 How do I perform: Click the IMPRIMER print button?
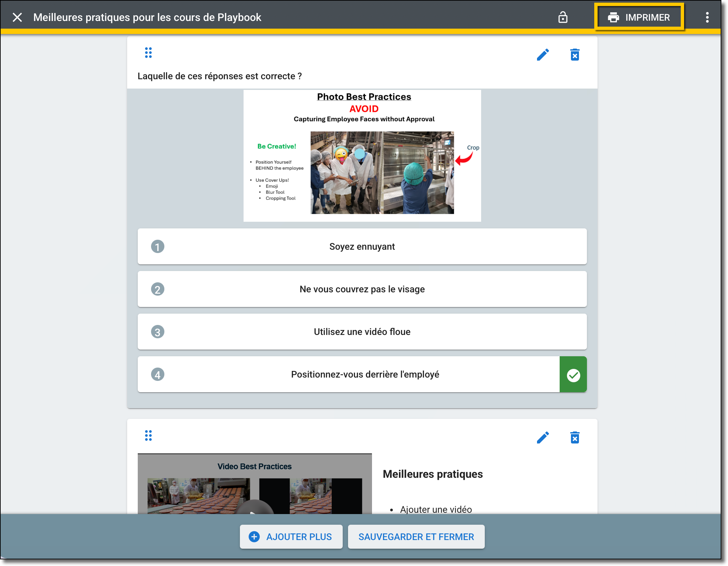click(639, 17)
